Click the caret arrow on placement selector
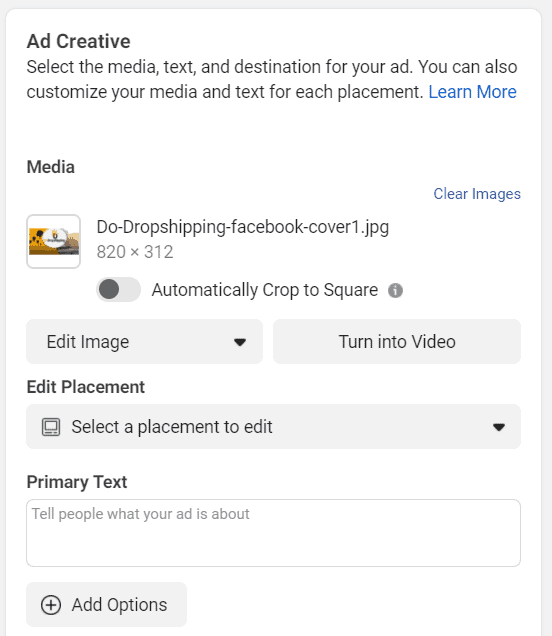 click(x=498, y=427)
